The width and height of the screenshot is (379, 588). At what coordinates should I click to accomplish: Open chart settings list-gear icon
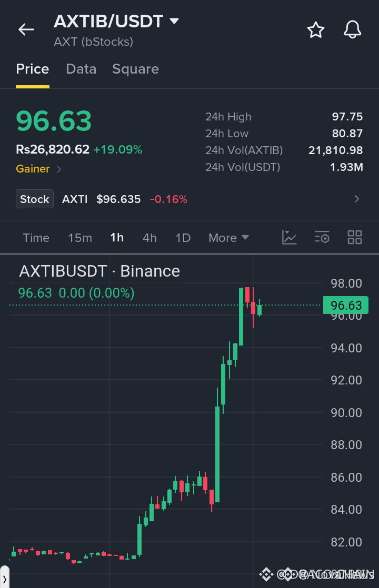[x=322, y=237]
